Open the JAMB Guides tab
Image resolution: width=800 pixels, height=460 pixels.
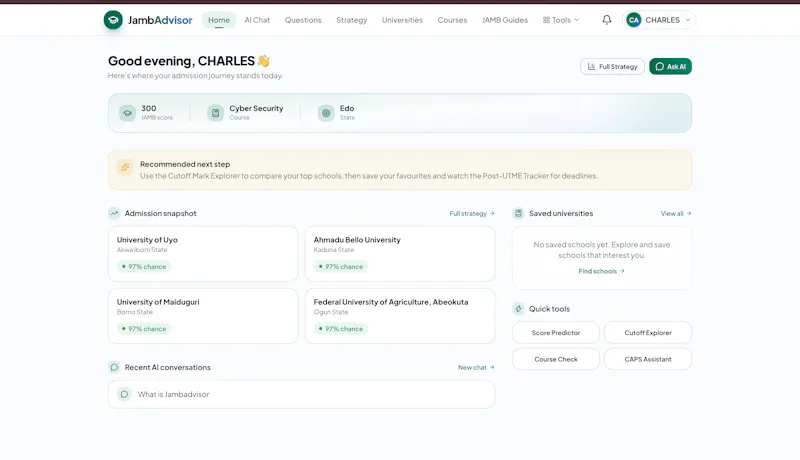[505, 20]
